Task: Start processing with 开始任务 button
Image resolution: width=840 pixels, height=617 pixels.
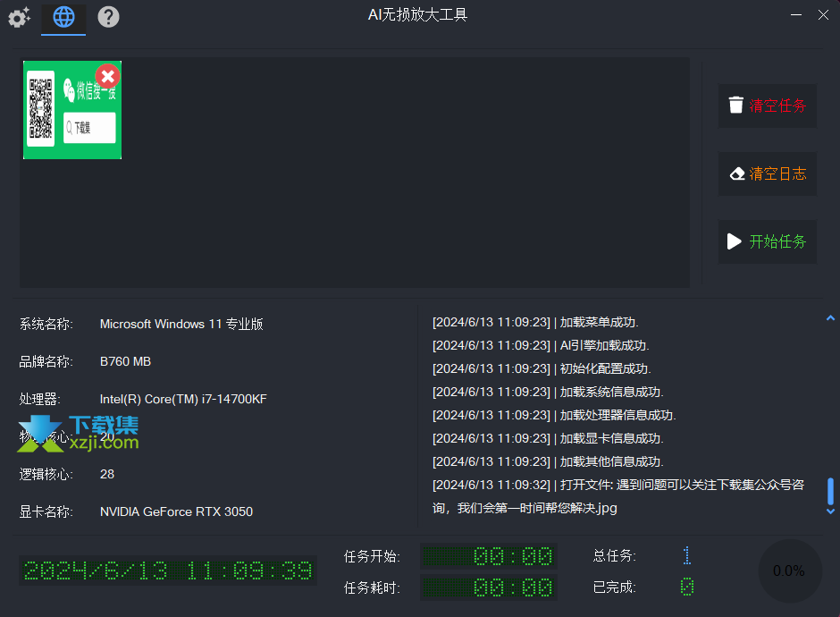Action: coord(767,241)
